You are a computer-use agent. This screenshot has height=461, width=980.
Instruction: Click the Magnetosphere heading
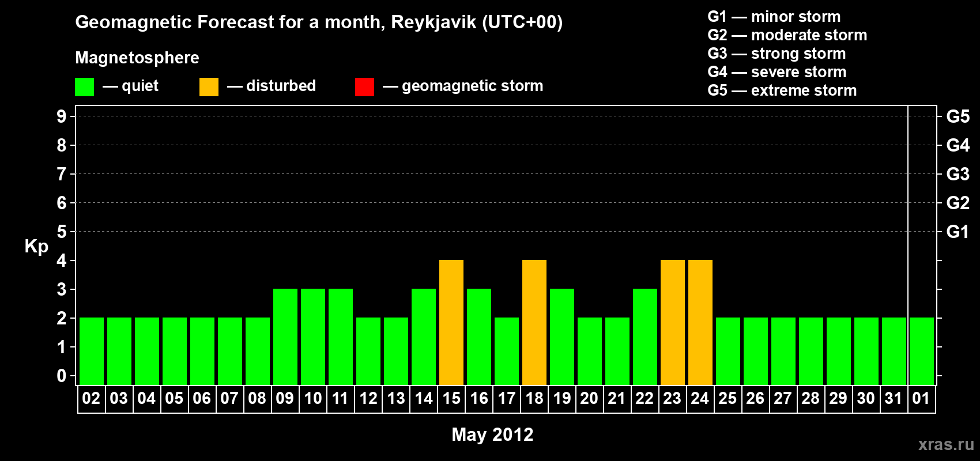pos(137,58)
